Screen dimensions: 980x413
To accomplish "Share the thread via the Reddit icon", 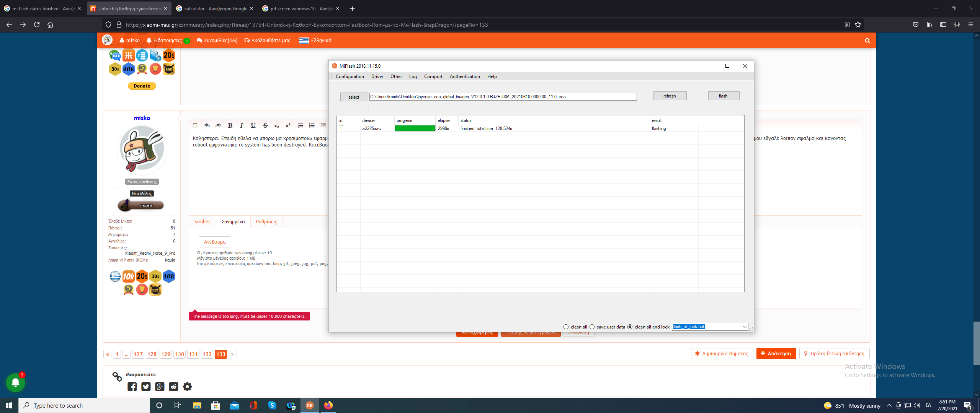I will (173, 387).
